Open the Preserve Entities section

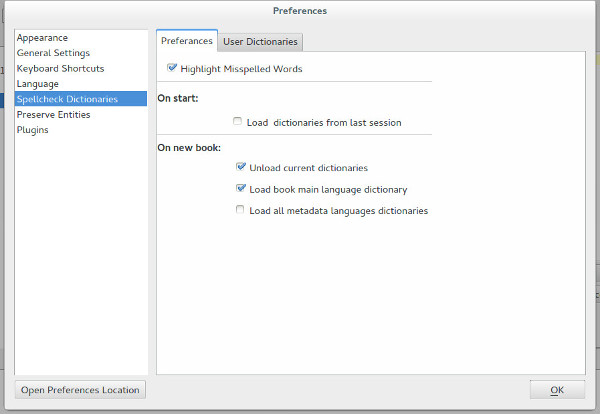(x=53, y=115)
